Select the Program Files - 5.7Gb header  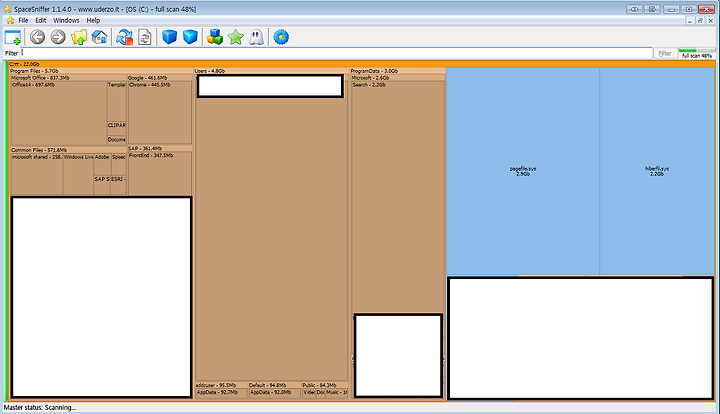[101, 71]
